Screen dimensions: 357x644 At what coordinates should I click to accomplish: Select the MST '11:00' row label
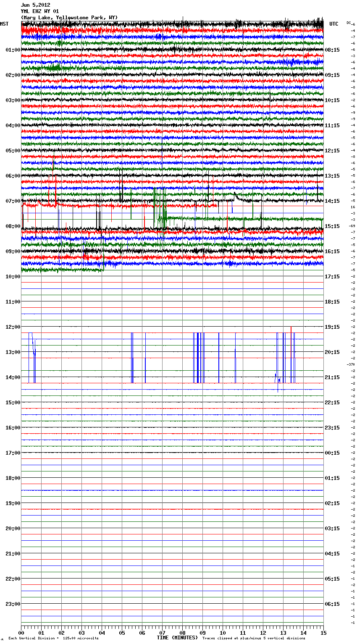pyautogui.click(x=13, y=302)
